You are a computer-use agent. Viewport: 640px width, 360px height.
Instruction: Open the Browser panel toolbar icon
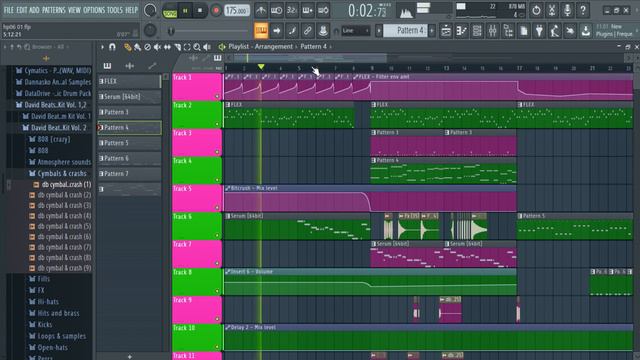tap(508, 31)
